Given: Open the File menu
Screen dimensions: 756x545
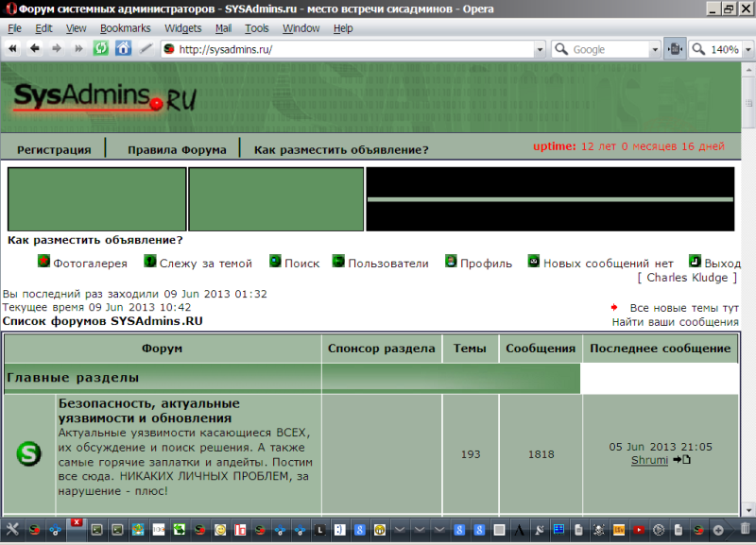Looking at the screenshot, I should pos(14,28).
